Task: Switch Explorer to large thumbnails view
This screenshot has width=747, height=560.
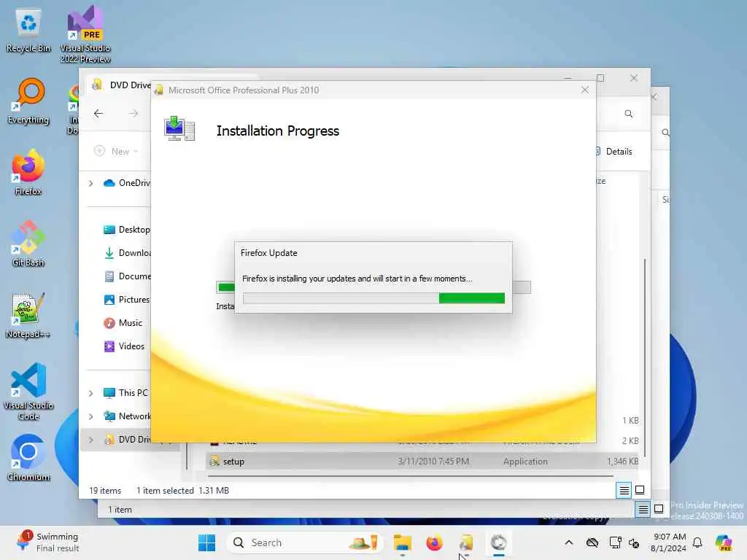Action: [640, 490]
